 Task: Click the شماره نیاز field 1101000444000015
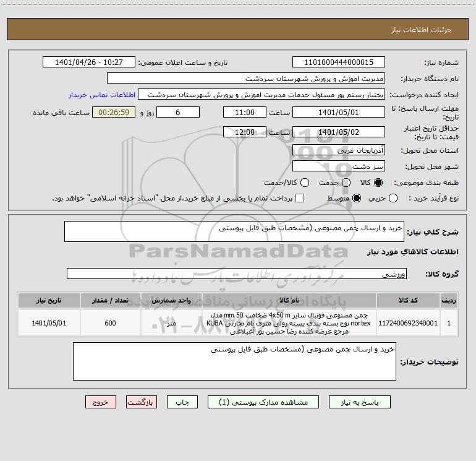(339, 62)
